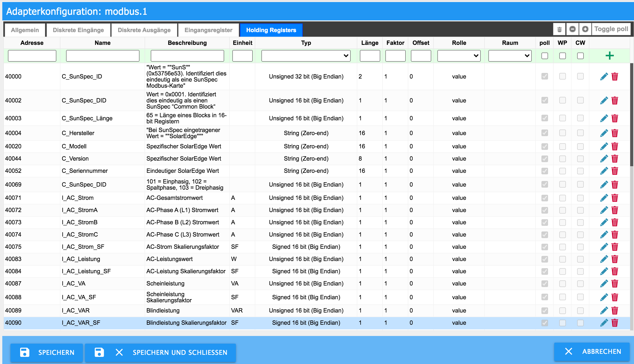This screenshot has width=634, height=364.
Task: Delete the I_AC_Strom_SF row
Action: pos(615,247)
